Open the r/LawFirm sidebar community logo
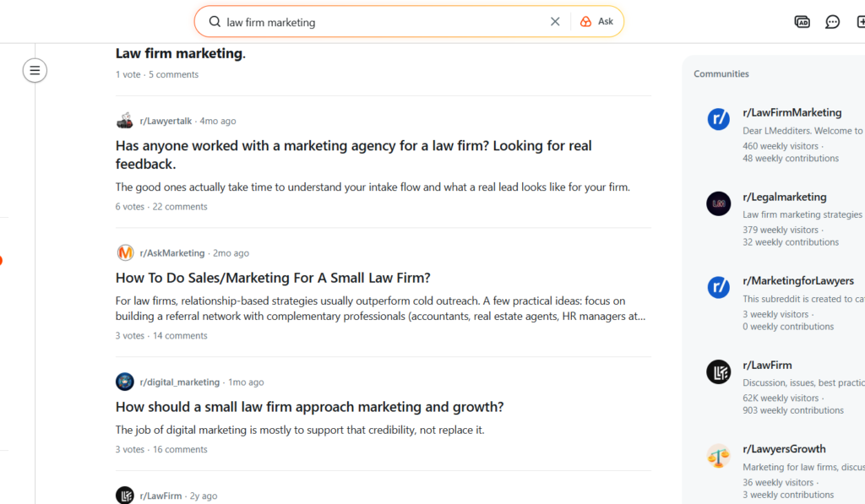Screen dimensions: 865x504 pos(718,371)
